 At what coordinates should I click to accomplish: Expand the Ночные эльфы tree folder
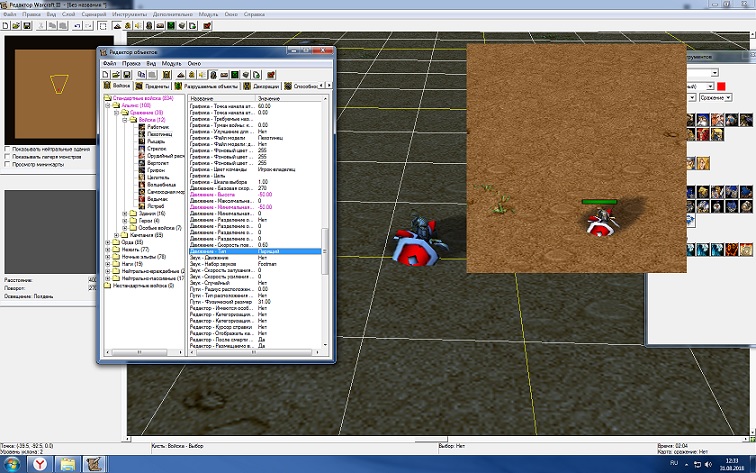[108, 257]
